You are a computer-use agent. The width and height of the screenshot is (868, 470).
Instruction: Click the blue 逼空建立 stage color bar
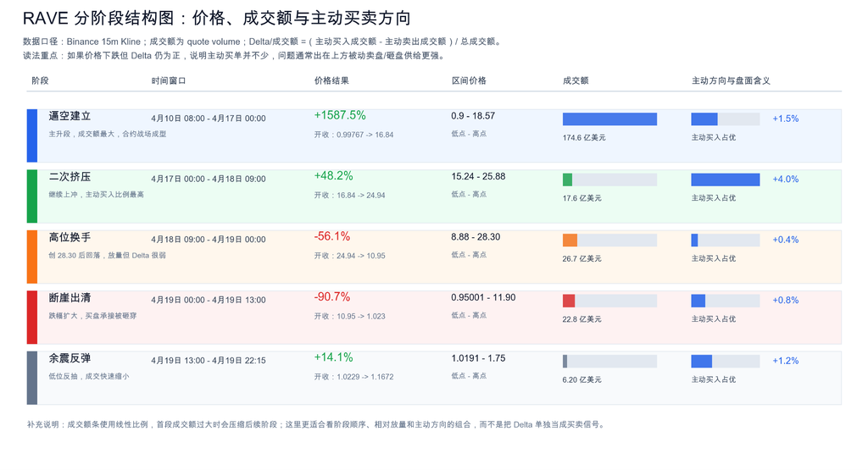(32, 135)
